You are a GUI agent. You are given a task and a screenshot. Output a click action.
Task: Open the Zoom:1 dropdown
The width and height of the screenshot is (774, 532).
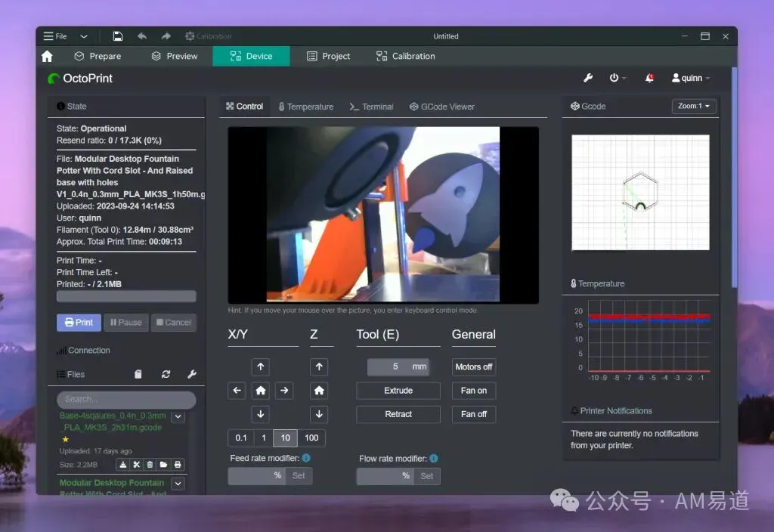click(x=694, y=106)
